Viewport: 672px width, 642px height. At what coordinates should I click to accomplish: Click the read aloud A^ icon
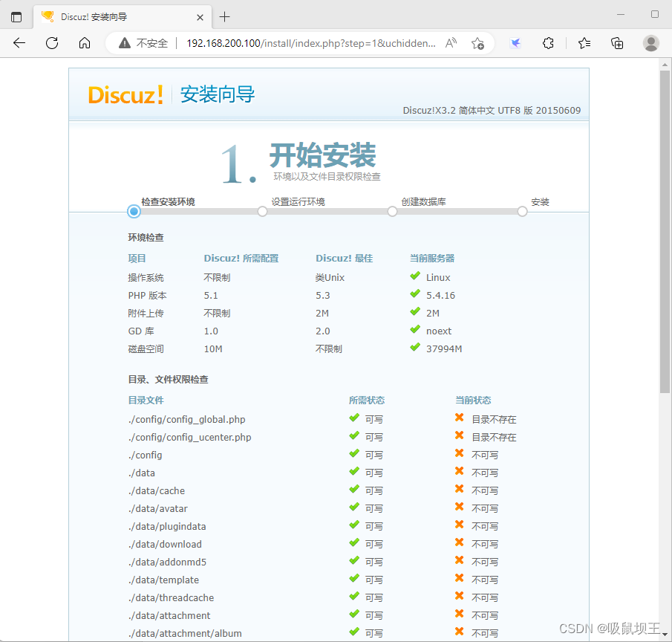coord(451,43)
